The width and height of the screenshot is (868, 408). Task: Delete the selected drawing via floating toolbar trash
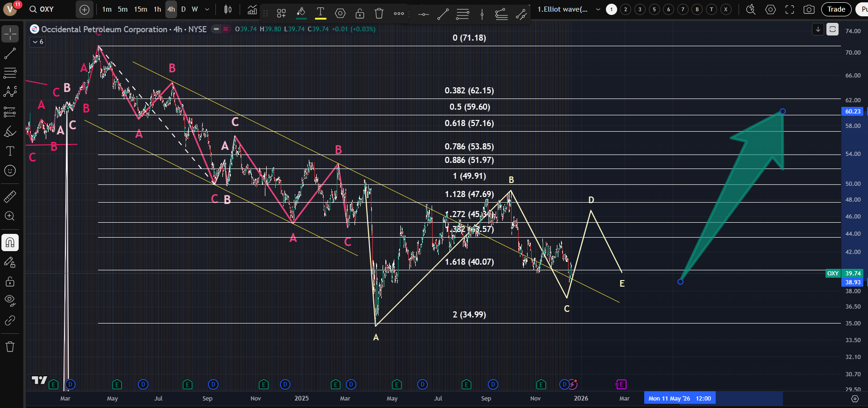[379, 14]
